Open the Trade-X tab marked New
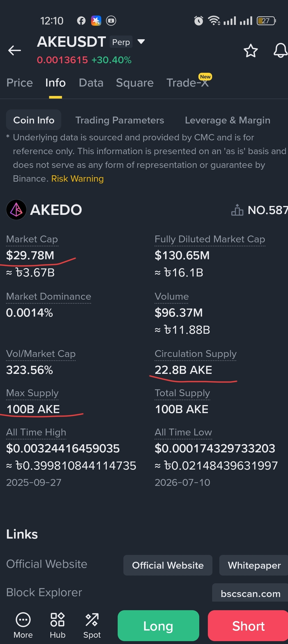The height and width of the screenshot is (644, 288). click(x=188, y=82)
